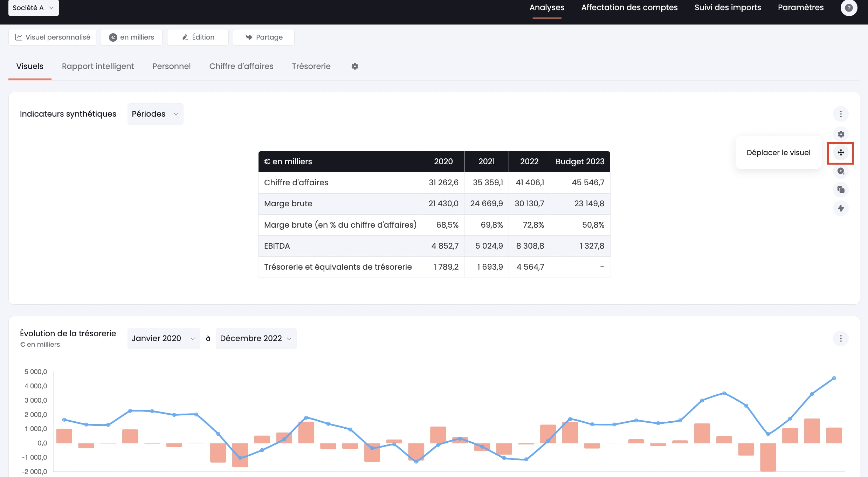Viewport: 868px width, 477px height.
Task: Click the lightning bolt icon
Action: 841,208
